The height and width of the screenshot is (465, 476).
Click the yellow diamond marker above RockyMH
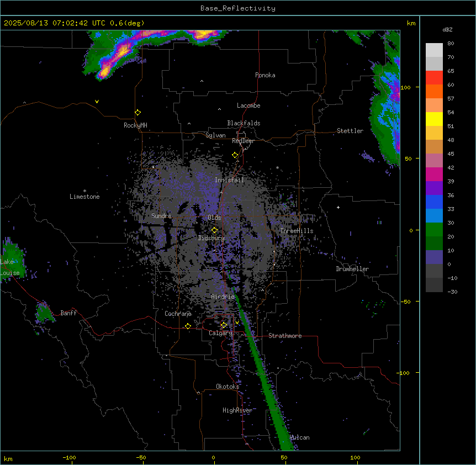[x=137, y=113]
